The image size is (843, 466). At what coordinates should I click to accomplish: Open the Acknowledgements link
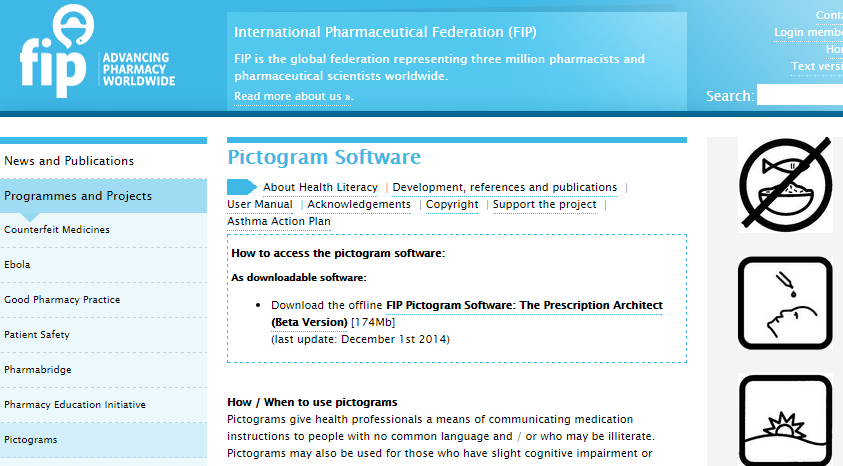[359, 204]
